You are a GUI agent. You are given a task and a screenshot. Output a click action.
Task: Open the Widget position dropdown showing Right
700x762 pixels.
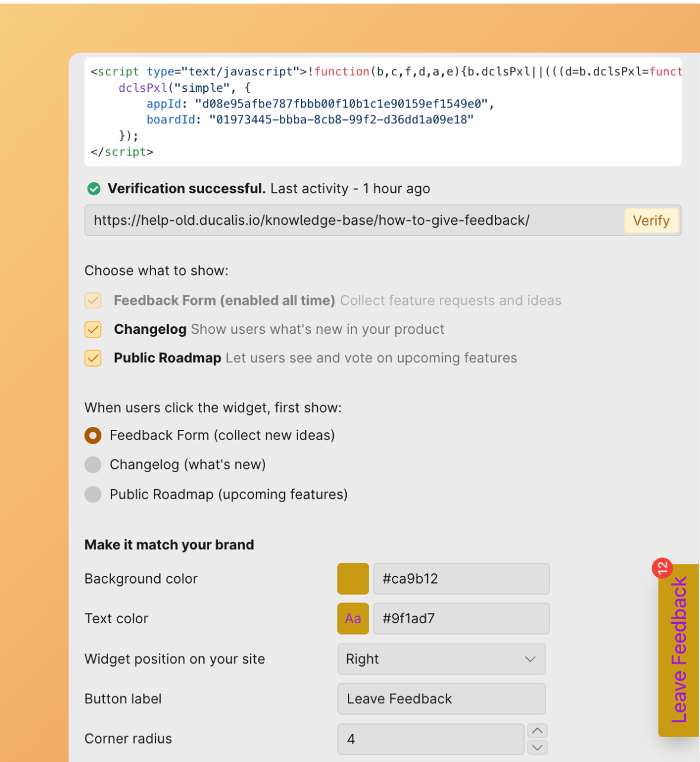coord(441,659)
